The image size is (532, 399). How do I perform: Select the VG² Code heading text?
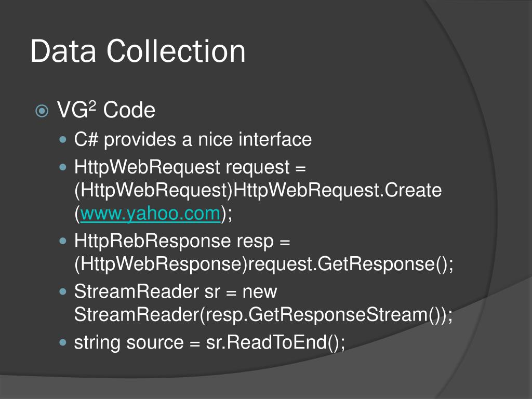(106, 110)
